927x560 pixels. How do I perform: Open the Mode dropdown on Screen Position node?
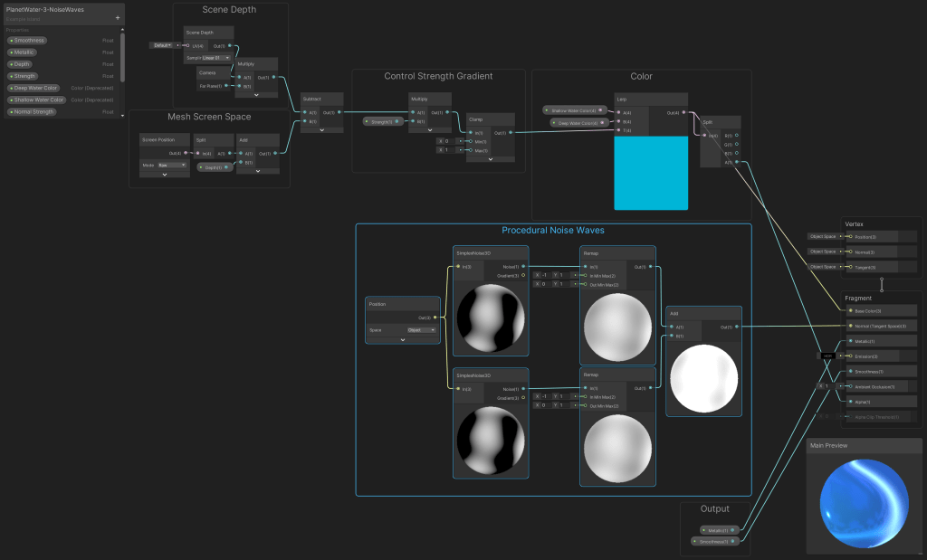pos(171,165)
